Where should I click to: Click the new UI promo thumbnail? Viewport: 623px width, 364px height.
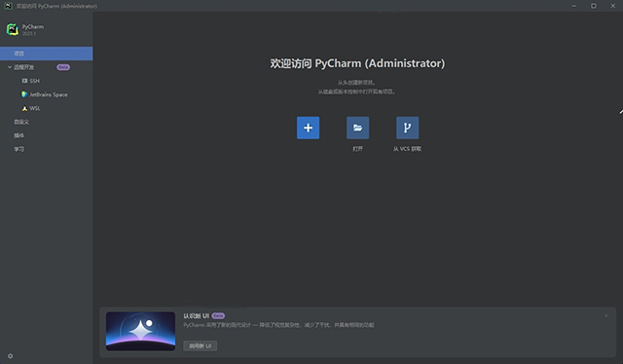point(140,331)
